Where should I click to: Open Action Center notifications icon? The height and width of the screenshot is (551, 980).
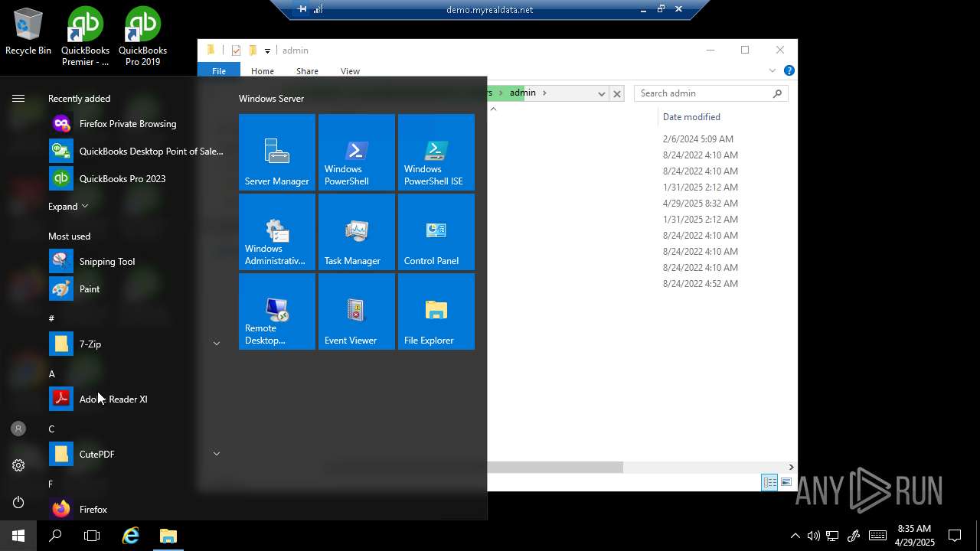(x=955, y=536)
